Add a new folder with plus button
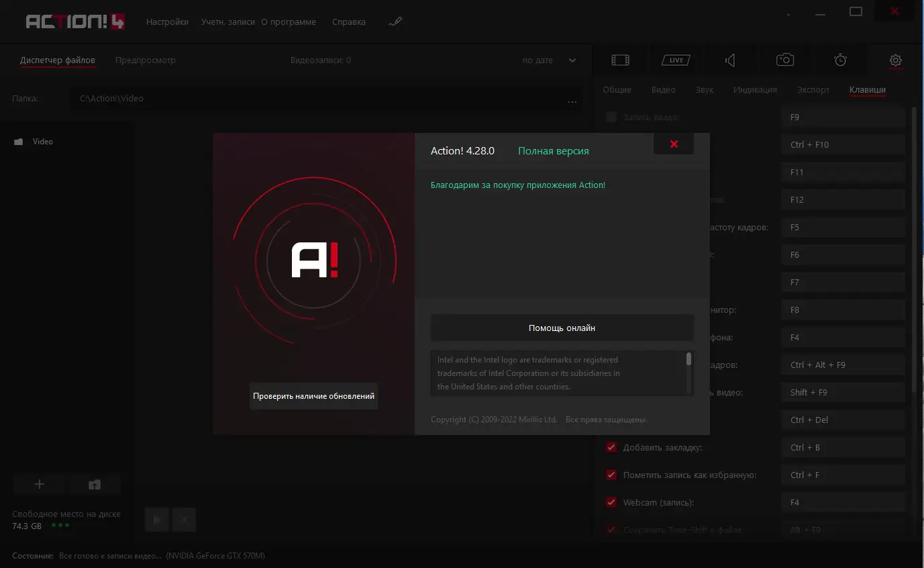 (40, 484)
